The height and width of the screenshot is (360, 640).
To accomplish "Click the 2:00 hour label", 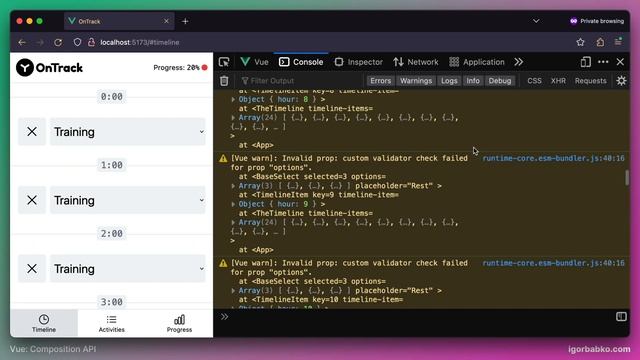I will (x=111, y=233).
